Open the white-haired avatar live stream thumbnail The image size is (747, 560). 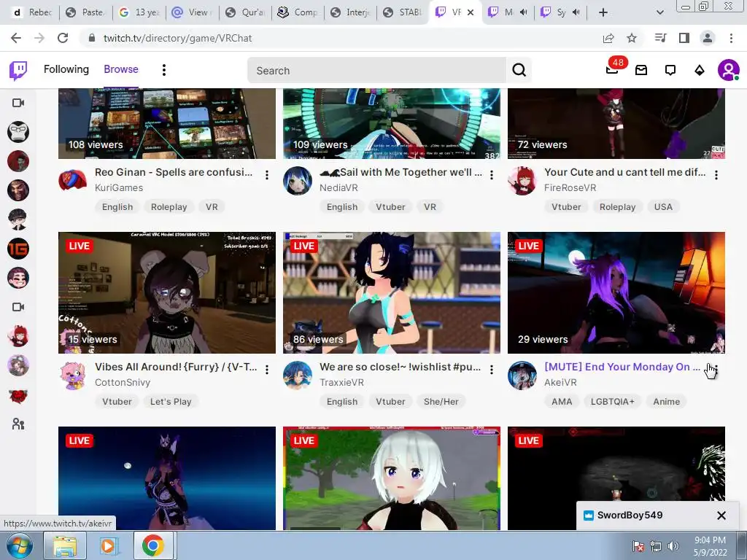392,478
